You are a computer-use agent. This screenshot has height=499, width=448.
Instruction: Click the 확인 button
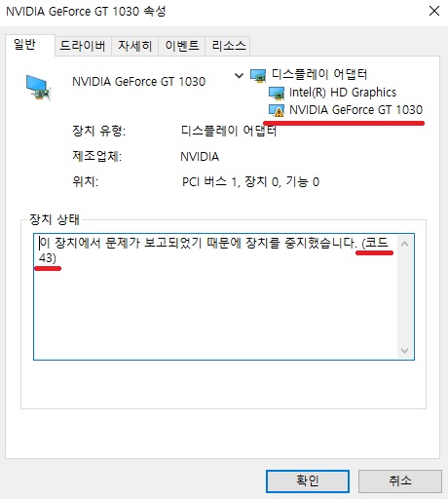click(x=308, y=480)
